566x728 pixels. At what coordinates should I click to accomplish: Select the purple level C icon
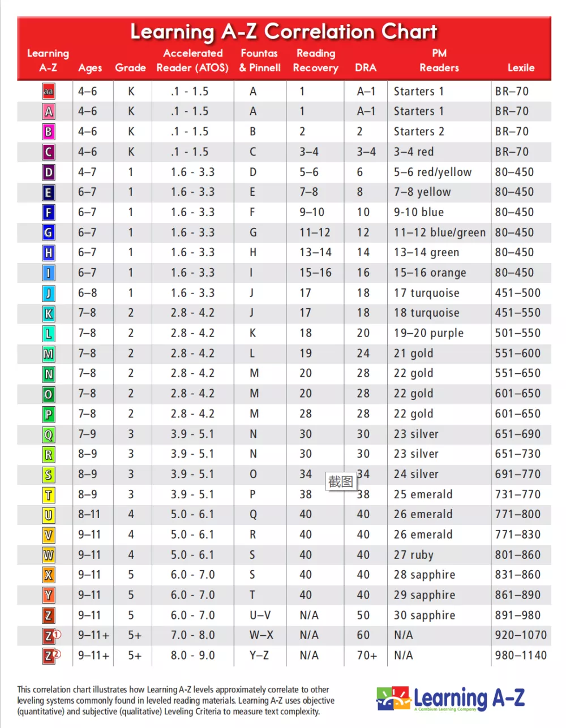coord(49,152)
